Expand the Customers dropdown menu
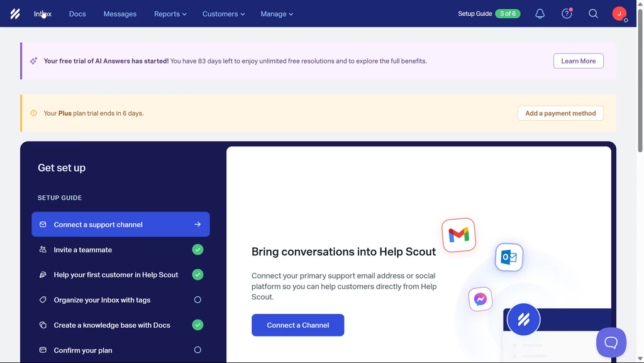Image resolution: width=644 pixels, height=363 pixels. [223, 14]
